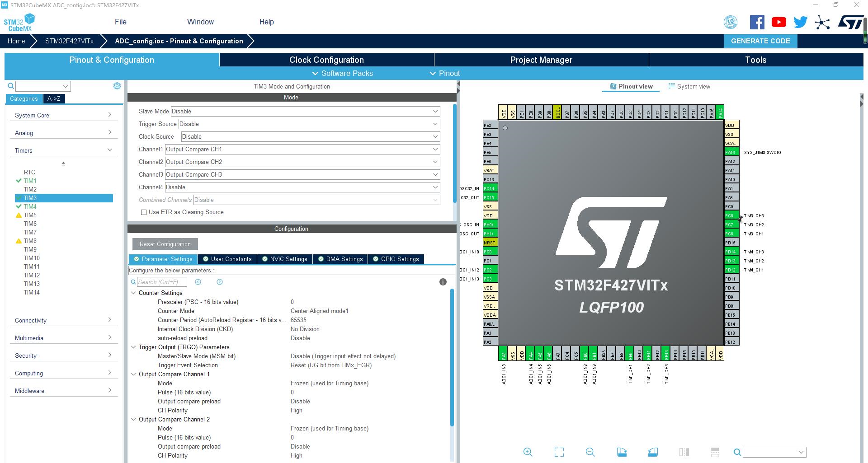Collapse Output Compare Channel 2 group

[x=133, y=419]
